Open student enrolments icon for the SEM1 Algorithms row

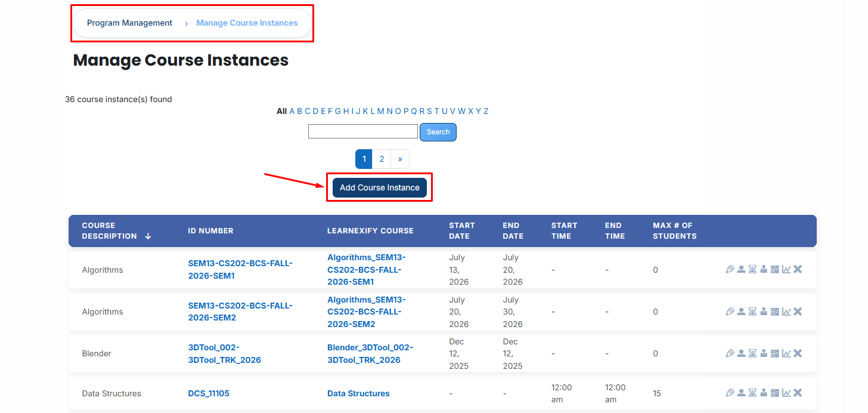click(x=741, y=269)
